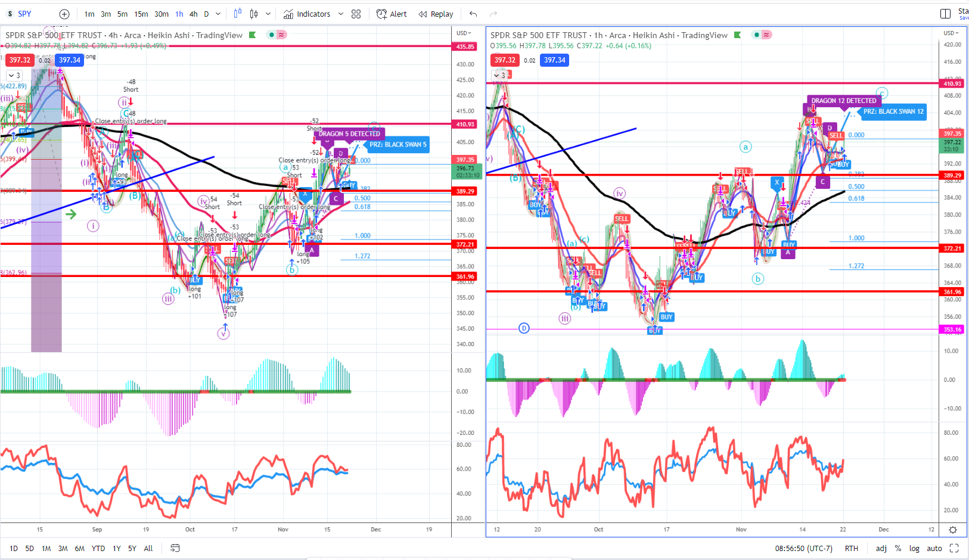Viewport: 969px width, 560px height.
Task: Click the fullscreen mode icon
Action: pos(954,548)
